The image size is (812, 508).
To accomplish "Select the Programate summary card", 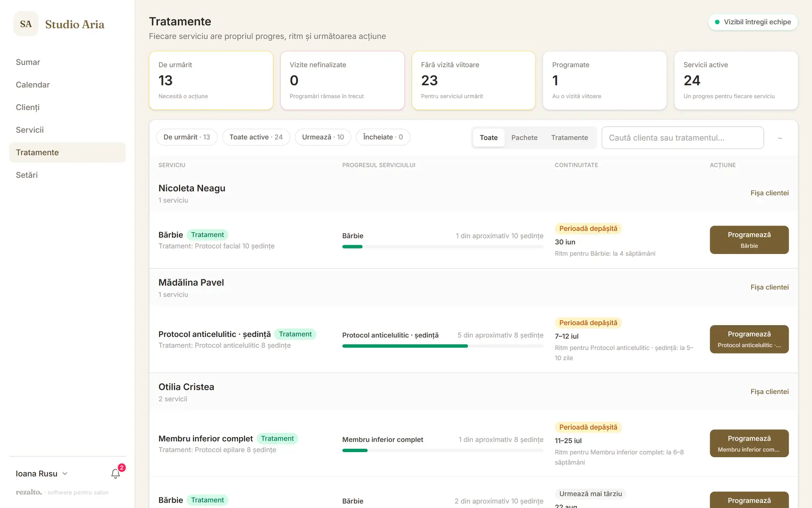I will click(x=605, y=80).
